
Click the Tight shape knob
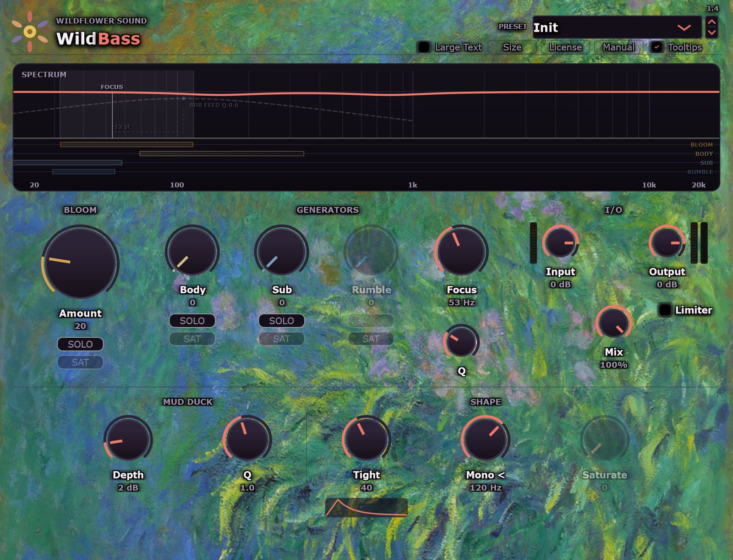point(366,439)
